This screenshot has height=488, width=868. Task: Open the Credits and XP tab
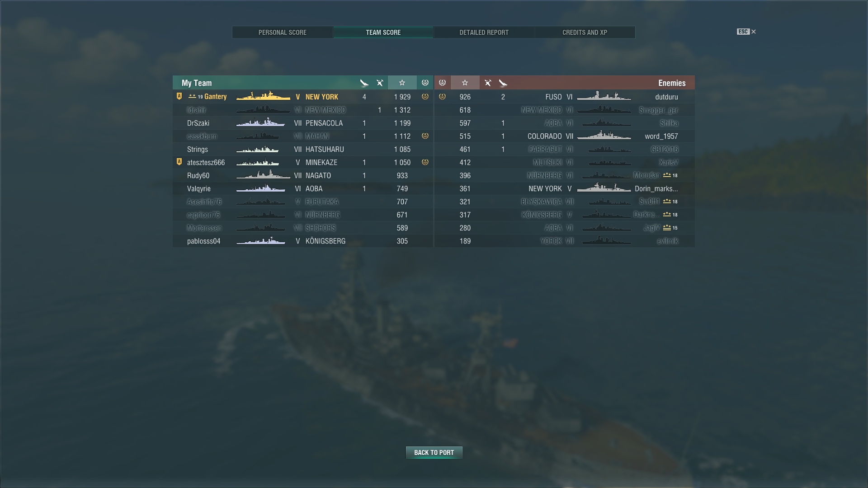(x=585, y=33)
